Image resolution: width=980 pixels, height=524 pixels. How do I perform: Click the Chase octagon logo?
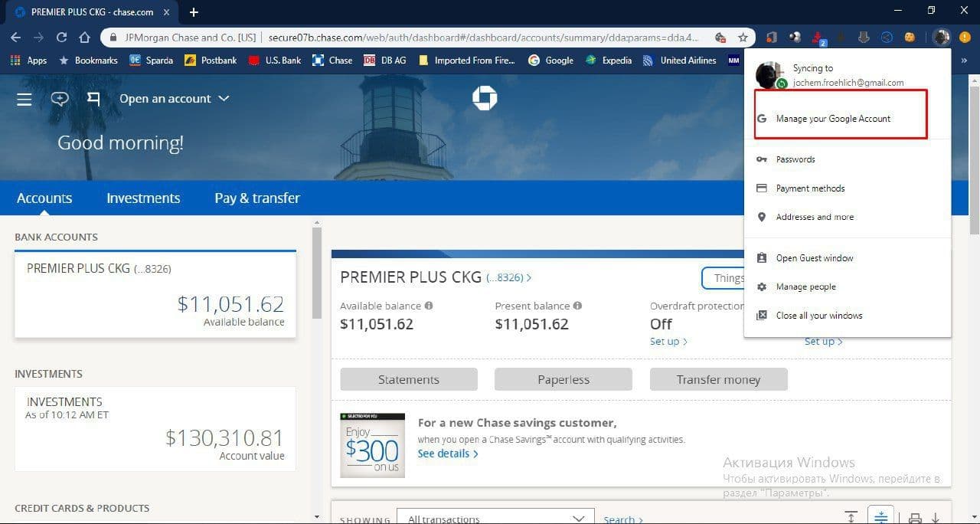pos(485,98)
